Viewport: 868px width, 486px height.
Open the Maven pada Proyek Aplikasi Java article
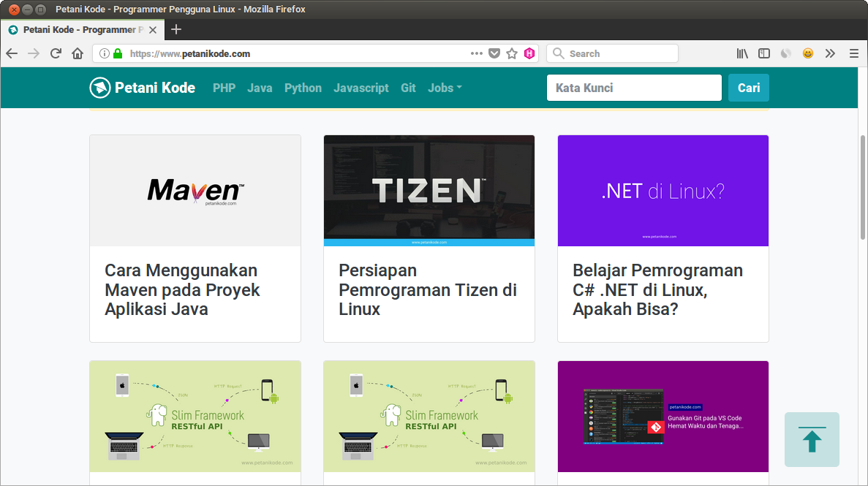tap(182, 289)
